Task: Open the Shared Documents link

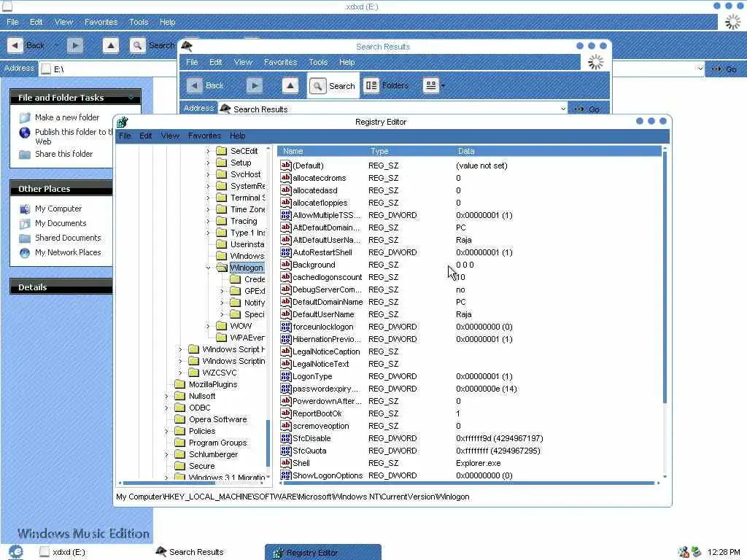Action: pos(68,238)
